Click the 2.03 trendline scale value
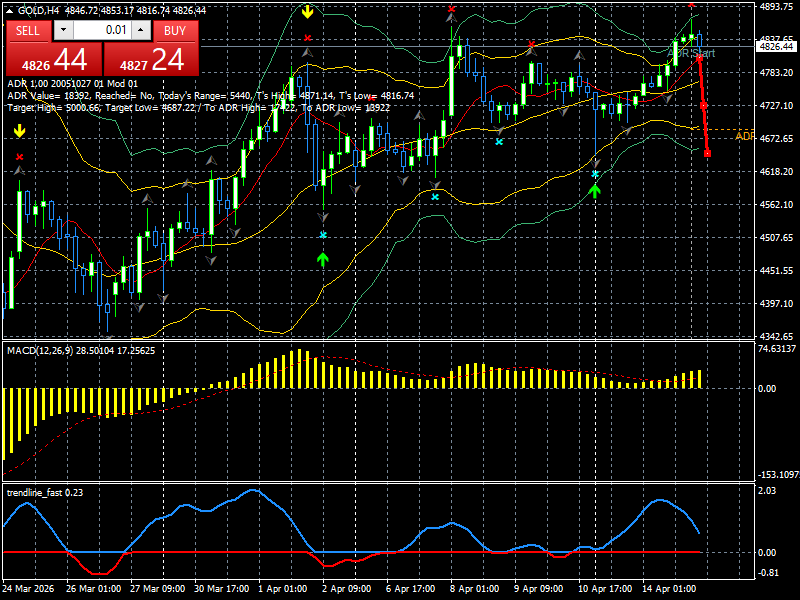 pos(767,490)
